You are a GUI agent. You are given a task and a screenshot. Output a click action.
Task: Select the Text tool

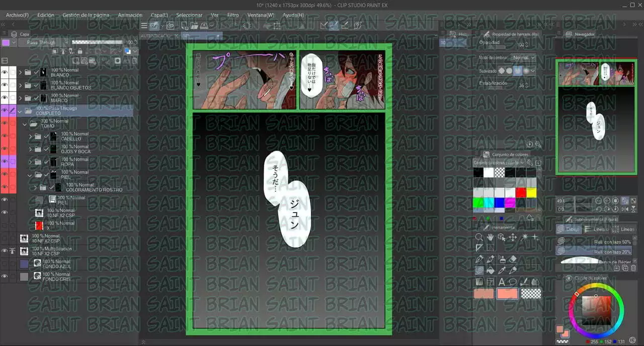tap(502, 282)
